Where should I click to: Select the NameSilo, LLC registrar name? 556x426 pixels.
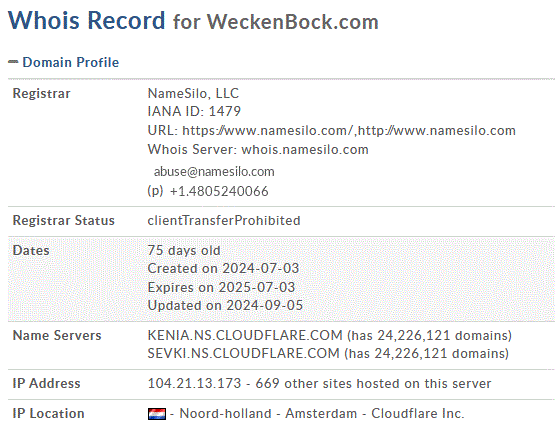[193, 93]
